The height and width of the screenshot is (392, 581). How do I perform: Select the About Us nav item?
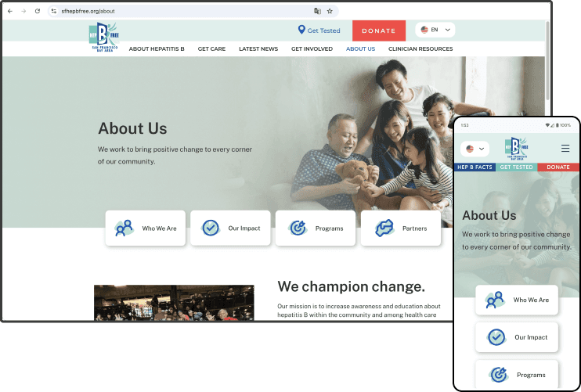(x=360, y=49)
